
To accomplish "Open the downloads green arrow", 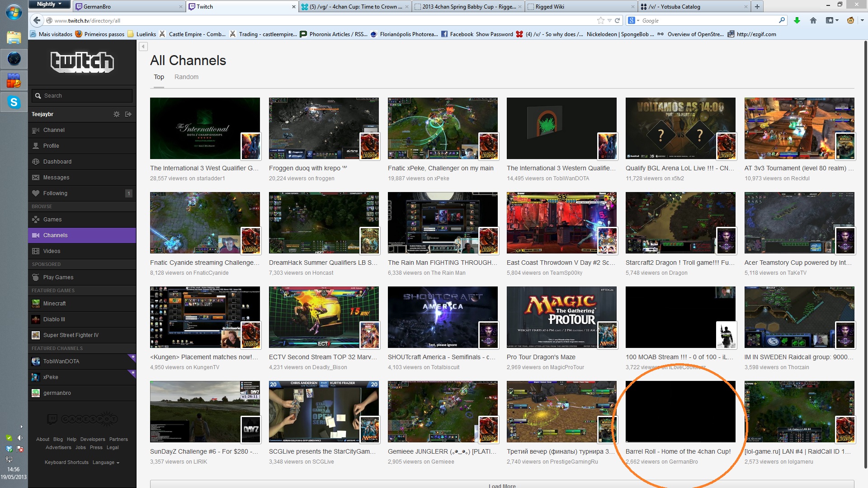I will click(x=797, y=20).
